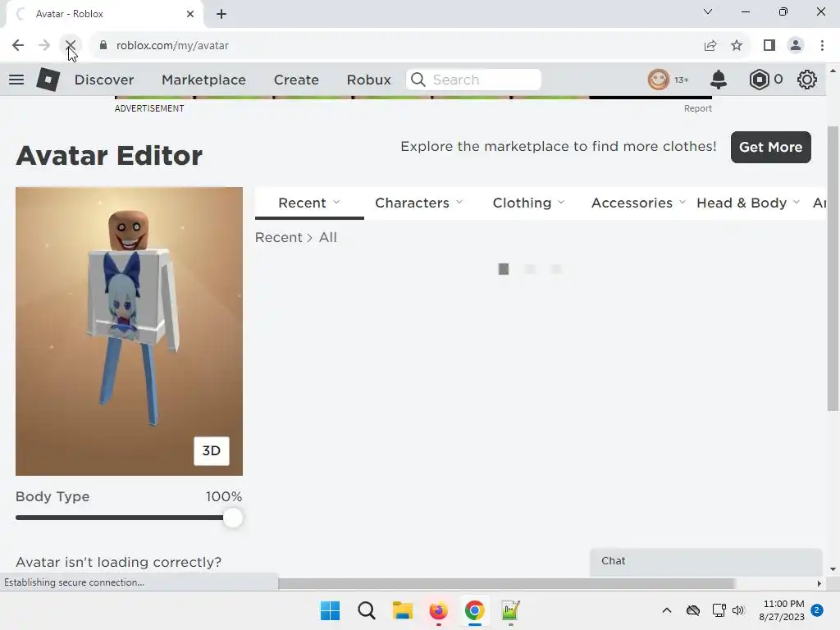
Task: Click the Roblox logo home icon
Action: 48,80
